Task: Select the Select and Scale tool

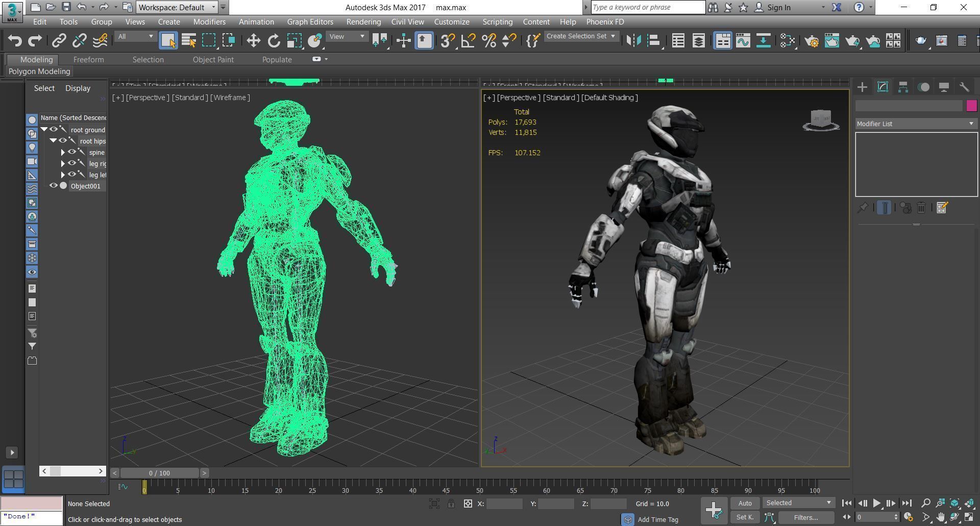Action: (x=294, y=40)
